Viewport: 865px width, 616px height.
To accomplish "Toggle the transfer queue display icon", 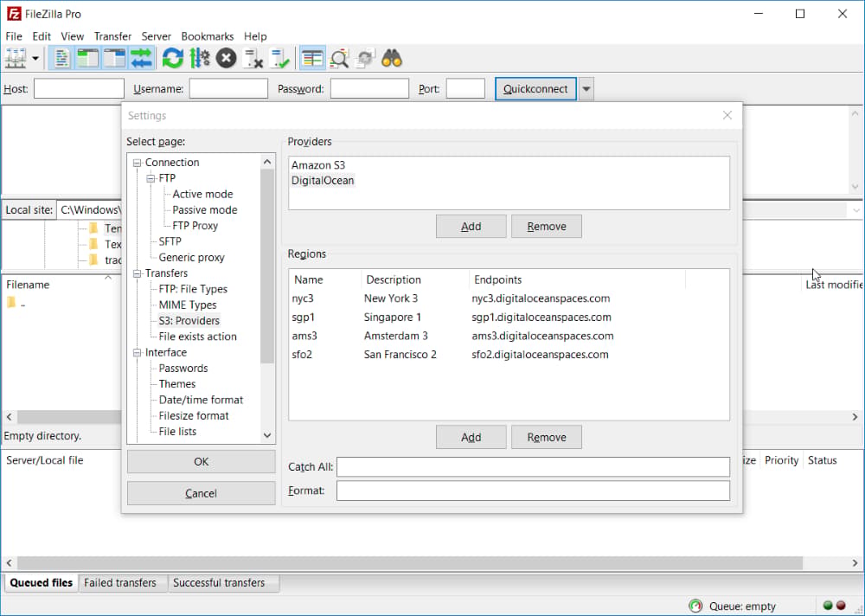I will pos(141,58).
